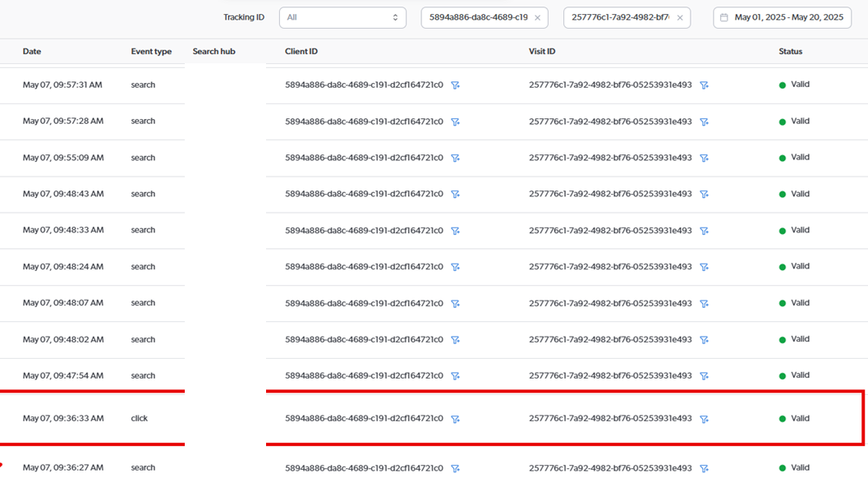868x487 pixels.
Task: Filter by Client ID on 09:48:43 AM row
Action: [x=455, y=195]
